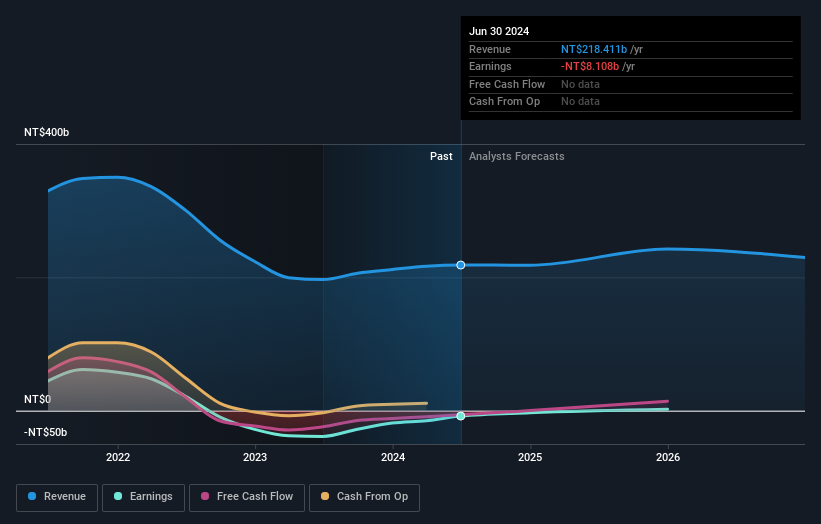
Task: Click the -NT$8.108b earnings value in the tooltip
Action: pos(590,66)
